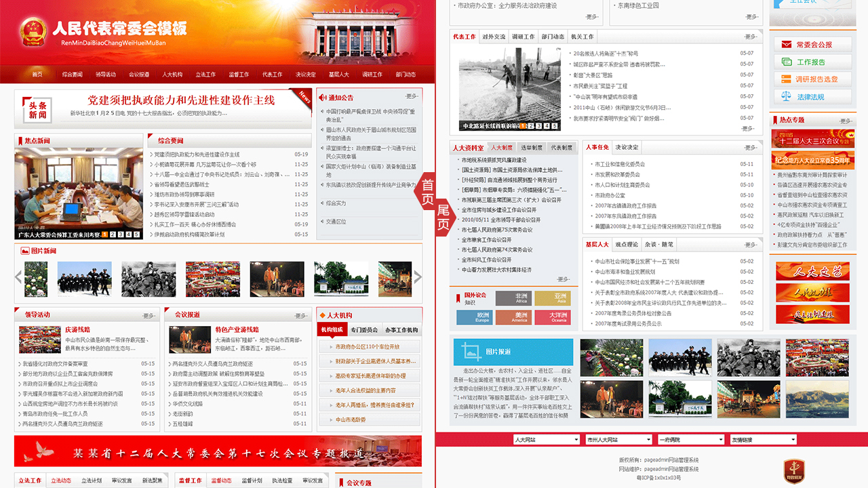The image size is (868, 488).
Task: Open the 市州人大网站 dropdown
Action: (618, 440)
